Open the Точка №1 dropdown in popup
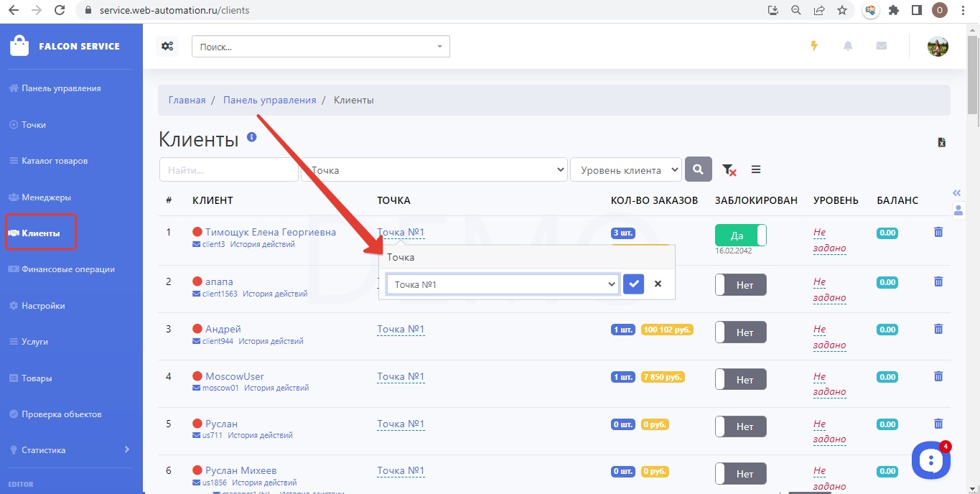The image size is (980, 494). pos(502,284)
